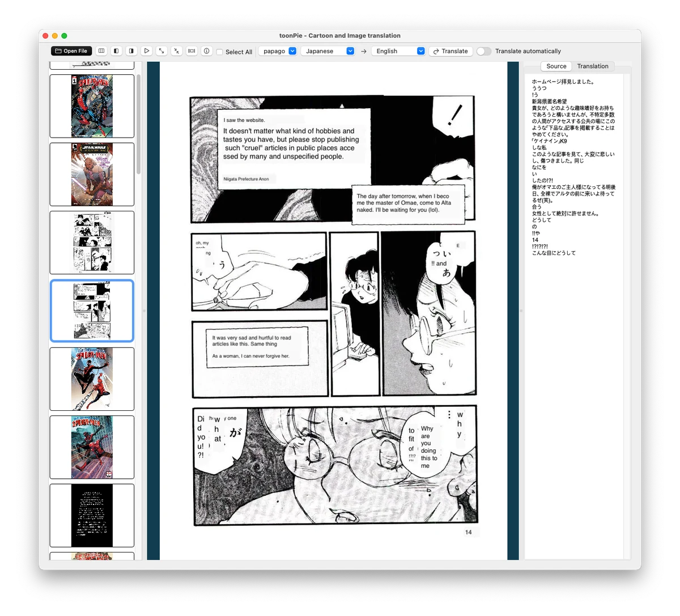
Task: Click source line '新潟県匿名希望'
Action: pos(549,101)
